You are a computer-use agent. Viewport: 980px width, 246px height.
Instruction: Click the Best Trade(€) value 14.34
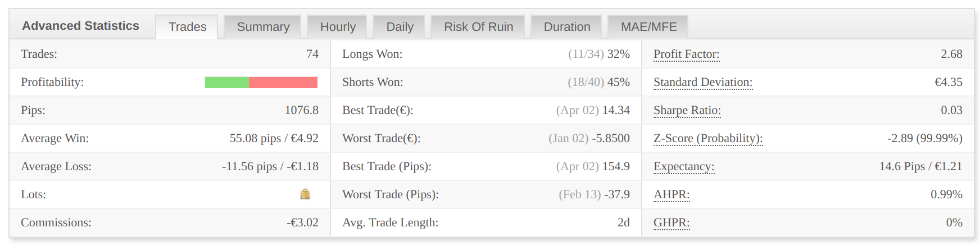[616, 110]
